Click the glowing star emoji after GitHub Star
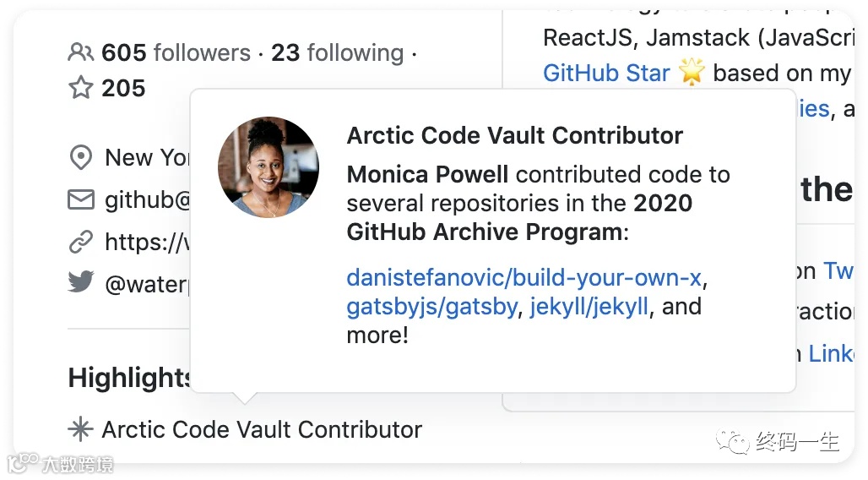 click(692, 72)
